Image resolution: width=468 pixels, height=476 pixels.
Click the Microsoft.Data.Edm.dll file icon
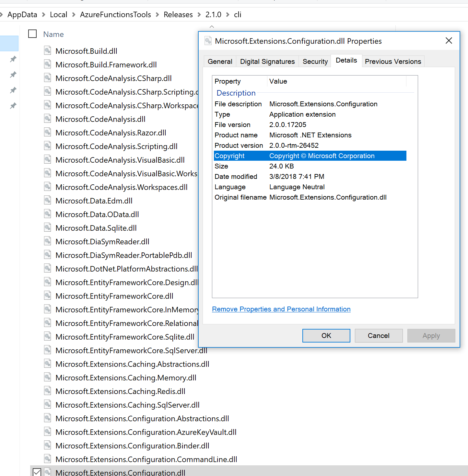coord(48,200)
